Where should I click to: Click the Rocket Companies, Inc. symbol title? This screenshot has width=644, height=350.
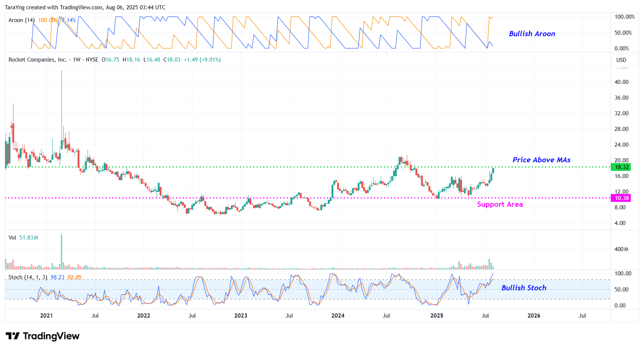coord(38,60)
